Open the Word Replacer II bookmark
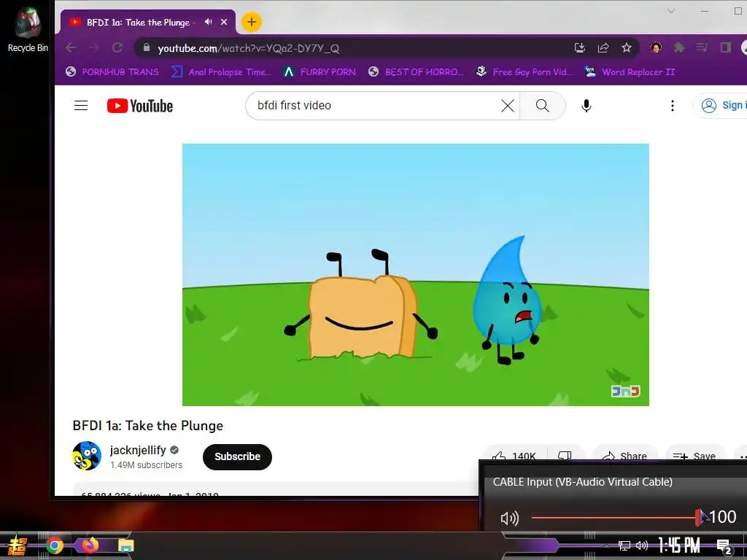 [630, 72]
